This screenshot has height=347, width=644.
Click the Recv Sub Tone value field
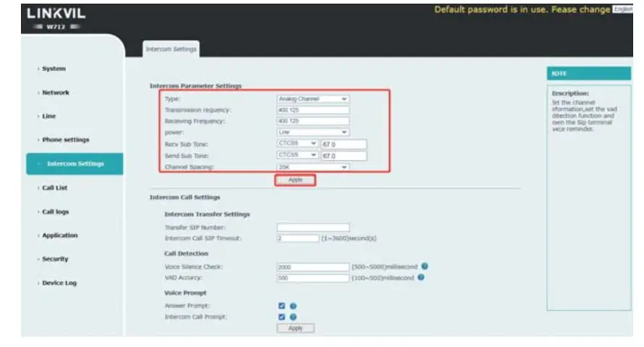[344, 144]
